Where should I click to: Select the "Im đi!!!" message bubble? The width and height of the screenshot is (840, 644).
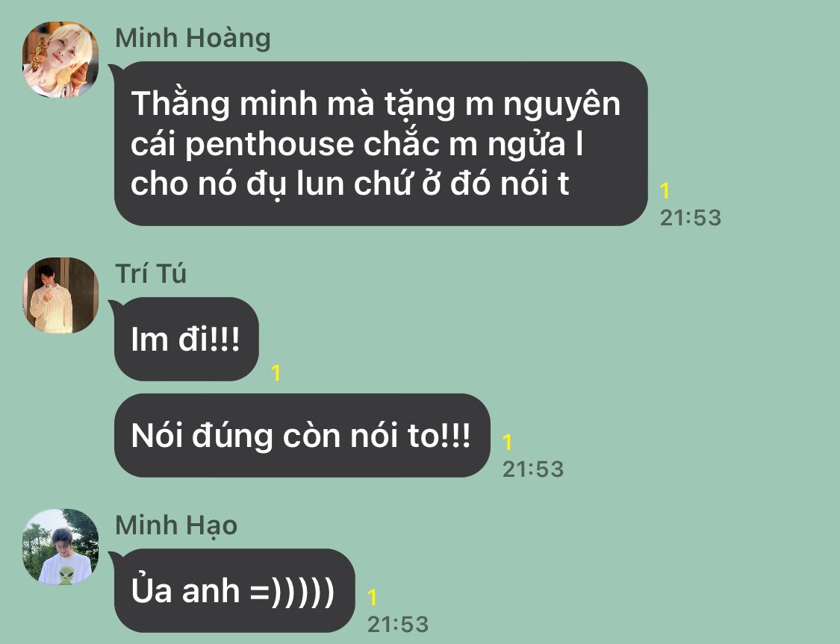coord(187,339)
